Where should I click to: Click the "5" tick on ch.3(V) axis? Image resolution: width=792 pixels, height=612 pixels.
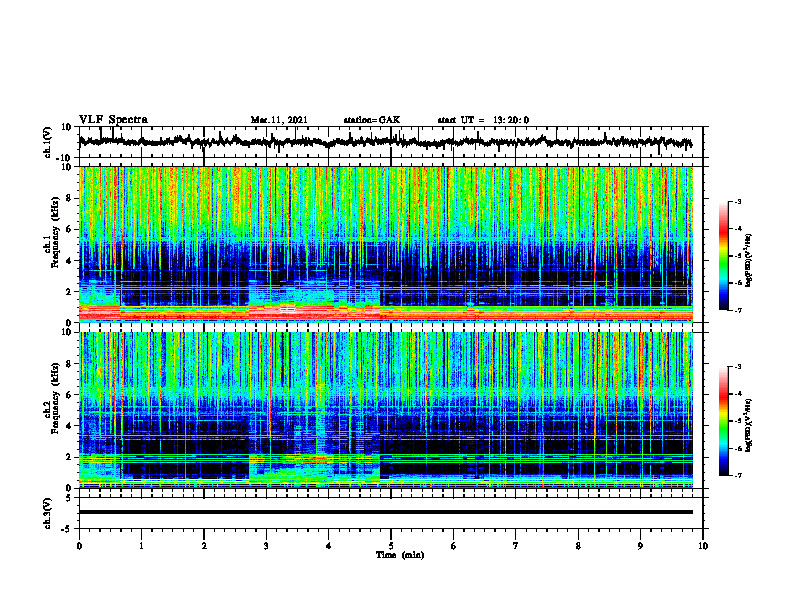(70, 498)
